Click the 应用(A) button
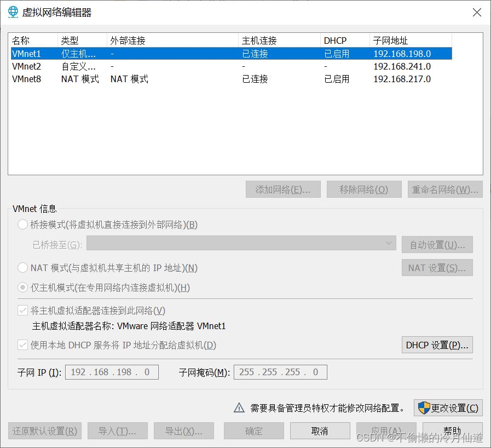The width and height of the screenshot is (491, 448). pyautogui.click(x=386, y=431)
